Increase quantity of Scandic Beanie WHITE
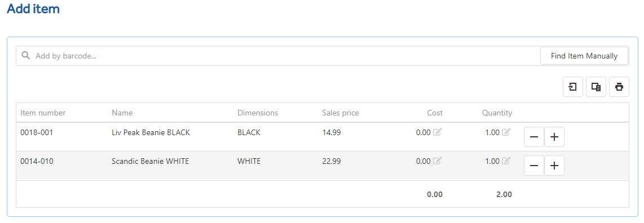This screenshot has height=223, width=644. 554,166
